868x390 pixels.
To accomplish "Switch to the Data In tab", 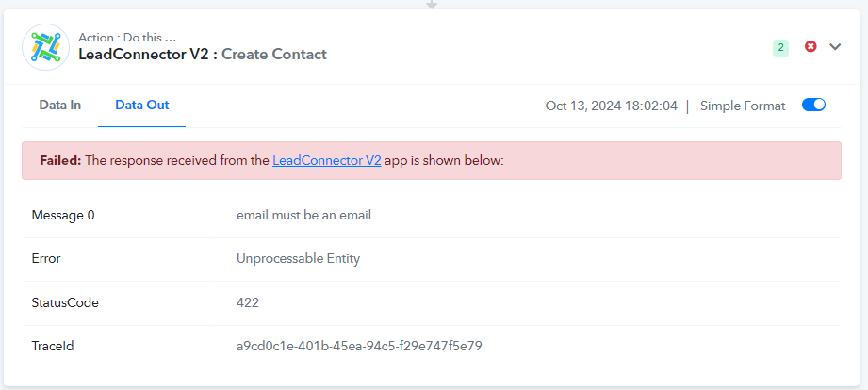I will pyautogui.click(x=59, y=106).
